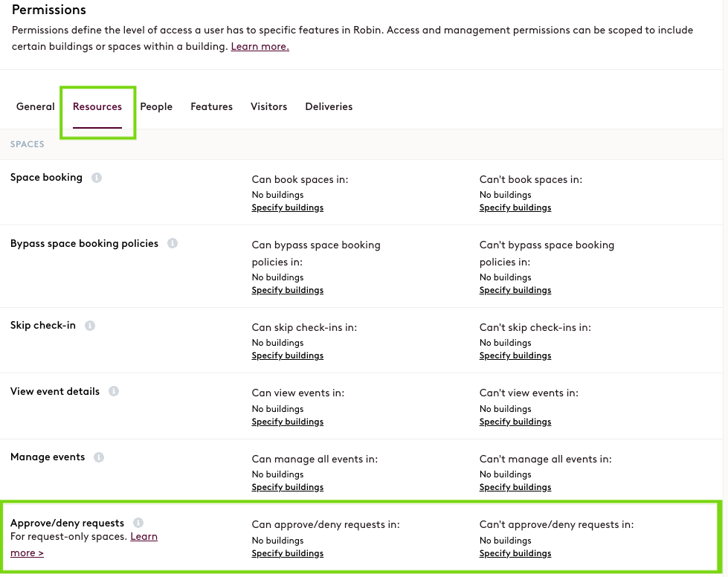Screen dimensions: 728x577
Task: Open the People tab
Action: click(156, 107)
